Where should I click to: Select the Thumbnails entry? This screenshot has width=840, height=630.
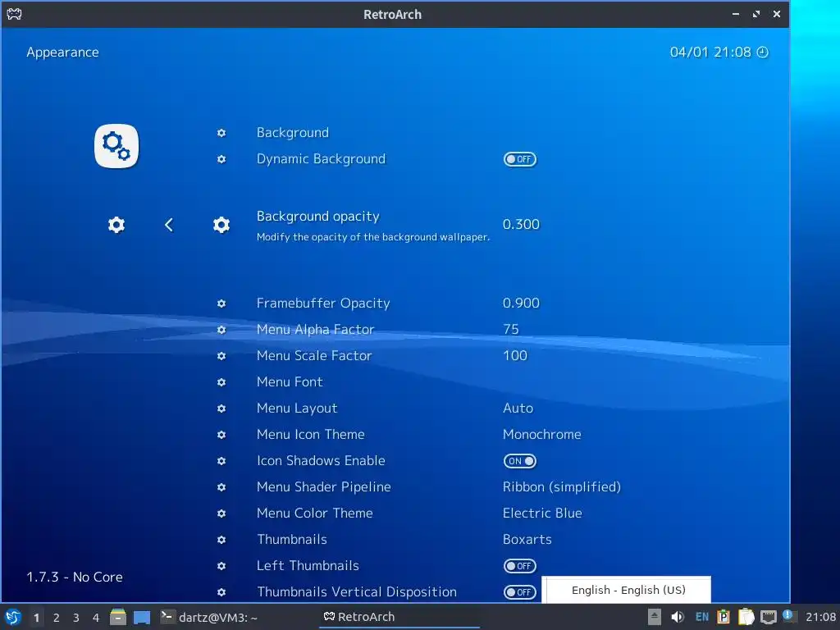pos(292,540)
